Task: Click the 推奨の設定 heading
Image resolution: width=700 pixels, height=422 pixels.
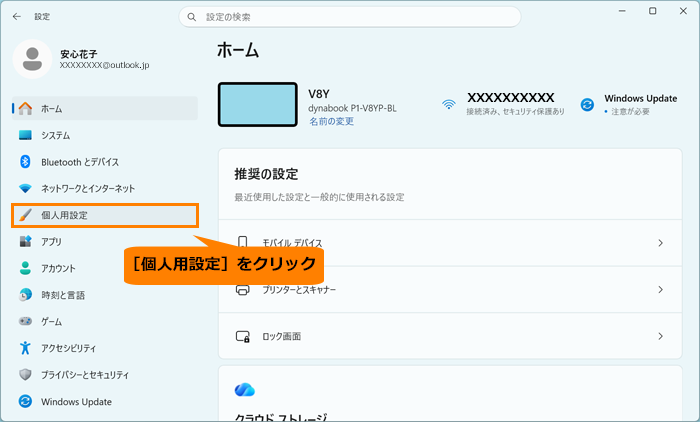Action: click(x=266, y=174)
